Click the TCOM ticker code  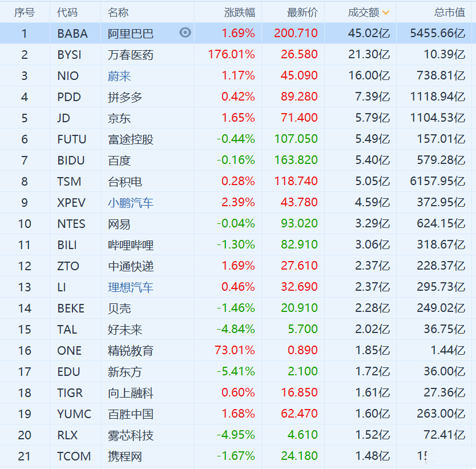[74, 456]
